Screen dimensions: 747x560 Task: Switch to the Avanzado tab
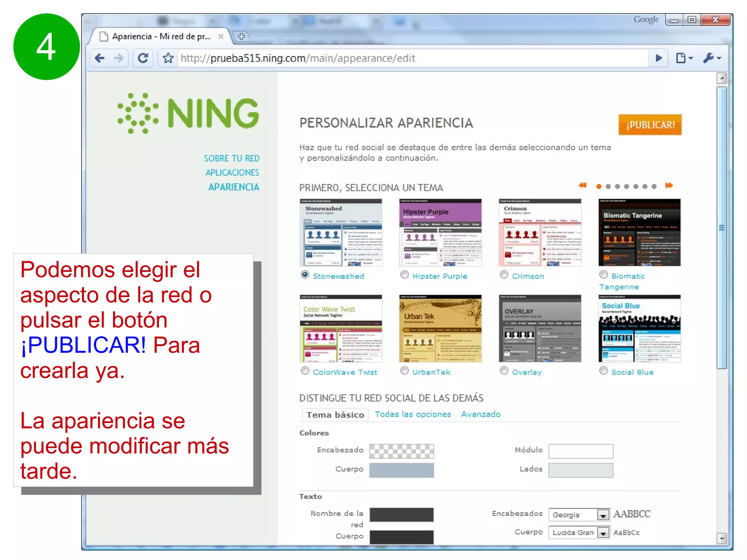(480, 414)
